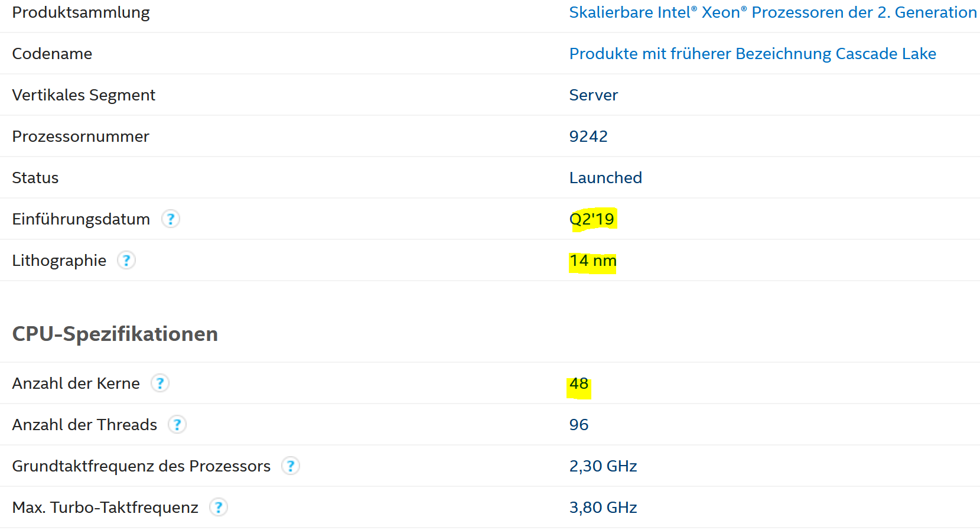Click processor number 9242
Viewport: 980px width, 530px height.
click(x=588, y=136)
